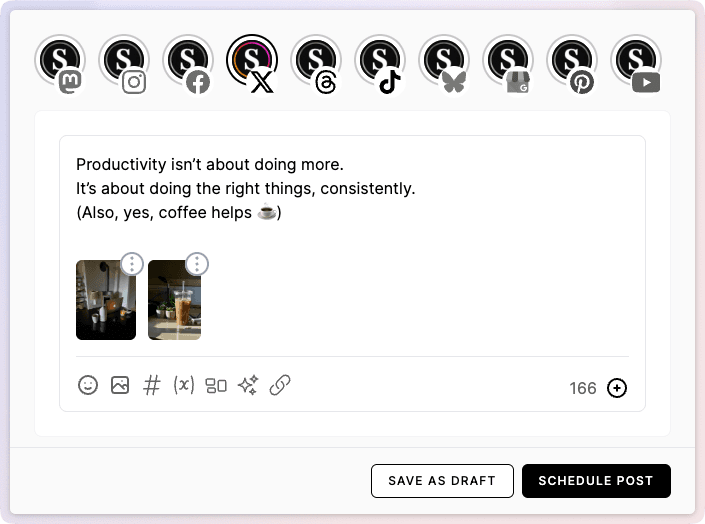Open the emoji picker
Viewport: 705px width, 524px height.
88,385
